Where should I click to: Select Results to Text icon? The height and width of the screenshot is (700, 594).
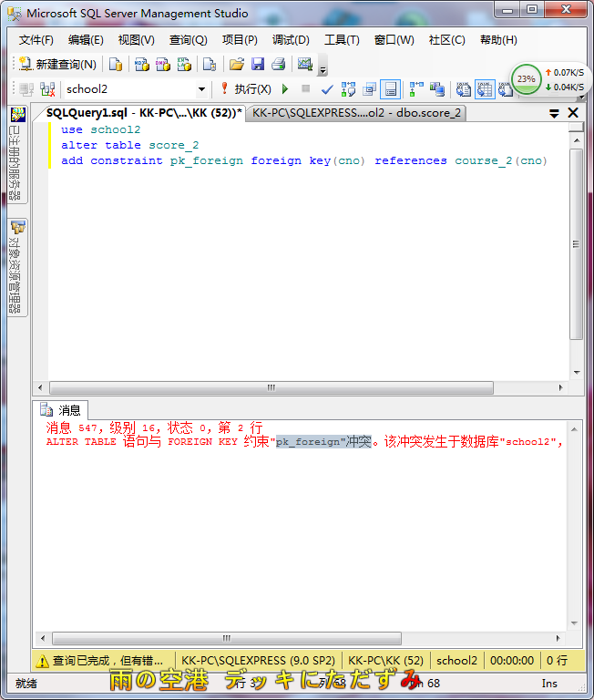pyautogui.click(x=464, y=89)
